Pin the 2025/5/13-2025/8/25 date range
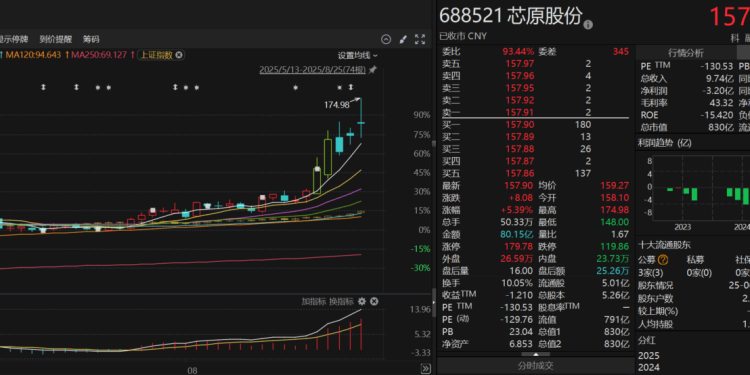The width and height of the screenshot is (750, 375). tap(373, 70)
